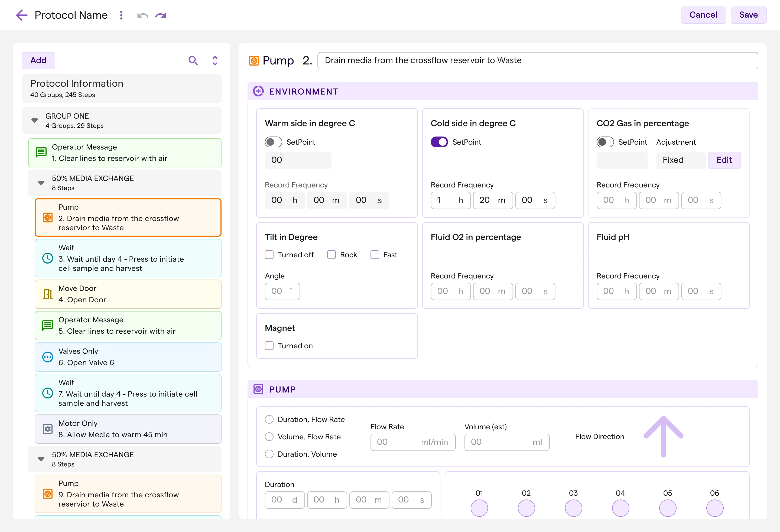Click the CO2 SetPoint value field
The height and width of the screenshot is (532, 780).
622,160
